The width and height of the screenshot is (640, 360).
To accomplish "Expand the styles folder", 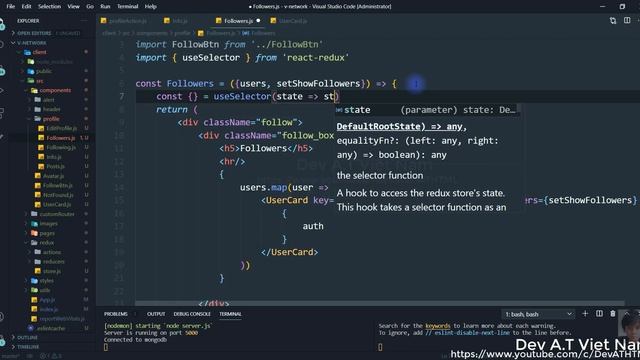I will (x=46, y=281).
